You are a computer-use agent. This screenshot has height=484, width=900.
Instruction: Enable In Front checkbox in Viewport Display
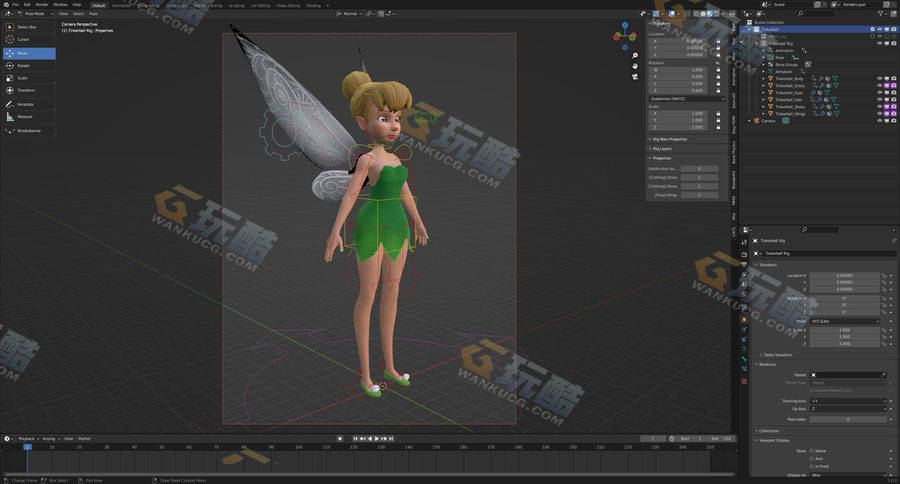[812, 466]
